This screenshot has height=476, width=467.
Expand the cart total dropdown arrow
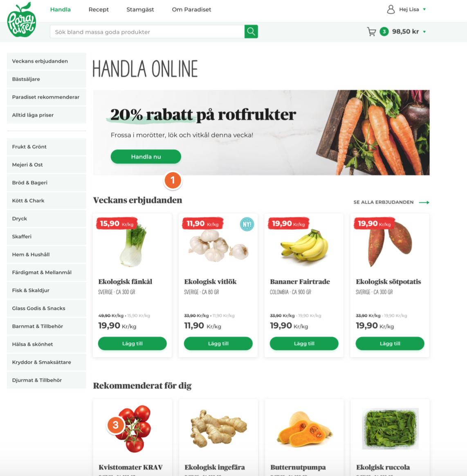[424, 31]
